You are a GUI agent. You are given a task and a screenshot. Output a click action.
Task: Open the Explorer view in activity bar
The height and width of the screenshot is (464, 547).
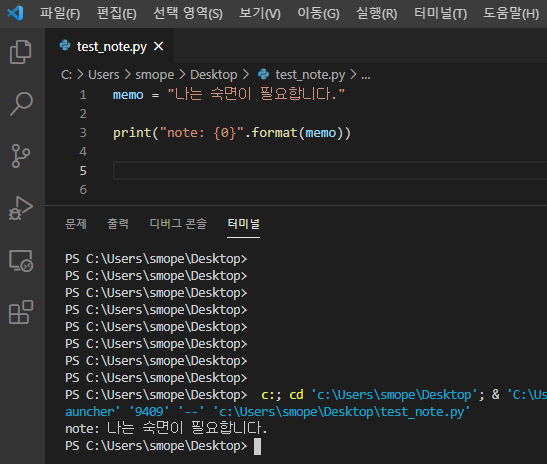coord(21,52)
